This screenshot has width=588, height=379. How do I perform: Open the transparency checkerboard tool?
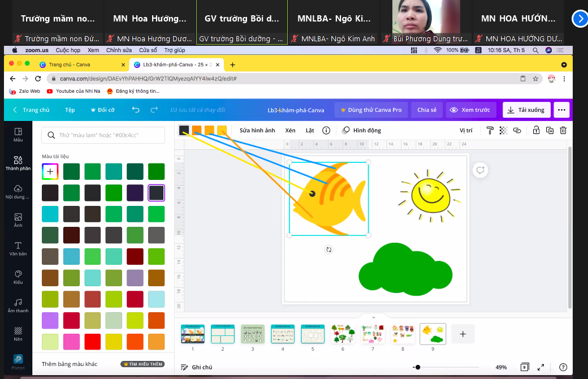[503, 131]
